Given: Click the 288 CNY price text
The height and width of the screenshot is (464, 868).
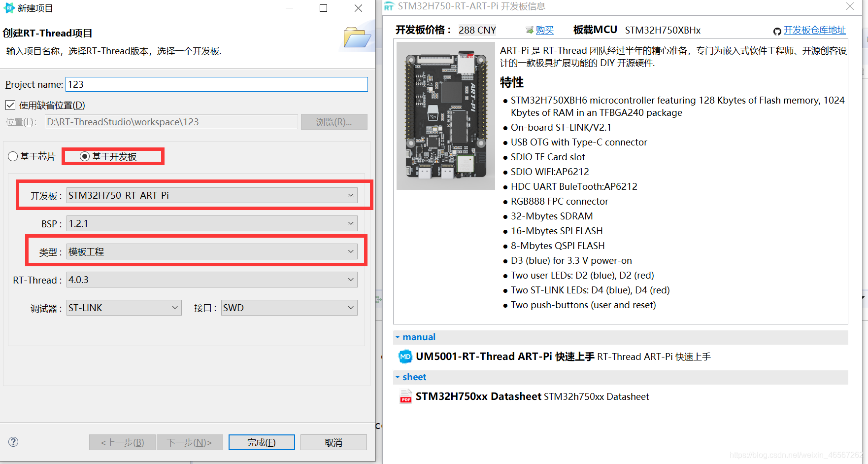Looking at the screenshot, I should [x=477, y=30].
